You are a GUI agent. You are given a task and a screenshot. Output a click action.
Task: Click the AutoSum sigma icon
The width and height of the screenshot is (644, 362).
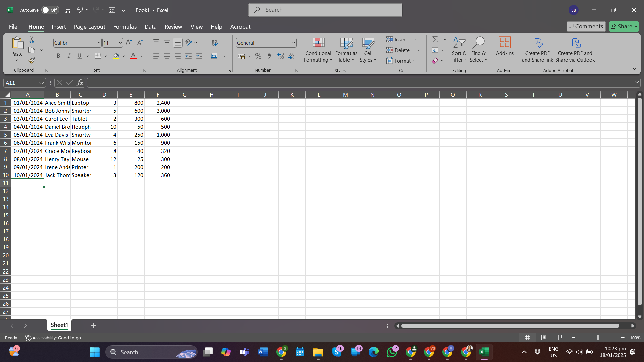coord(435,39)
